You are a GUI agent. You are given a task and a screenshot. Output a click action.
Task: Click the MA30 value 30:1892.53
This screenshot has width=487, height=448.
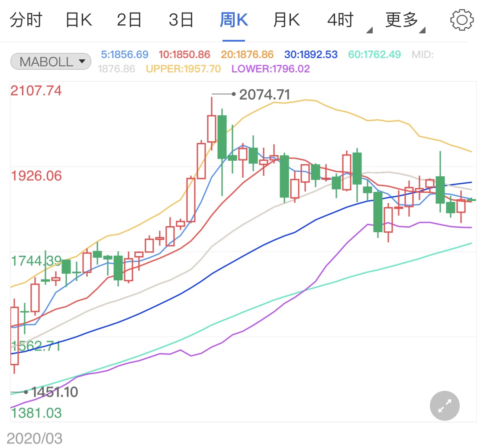(311, 55)
